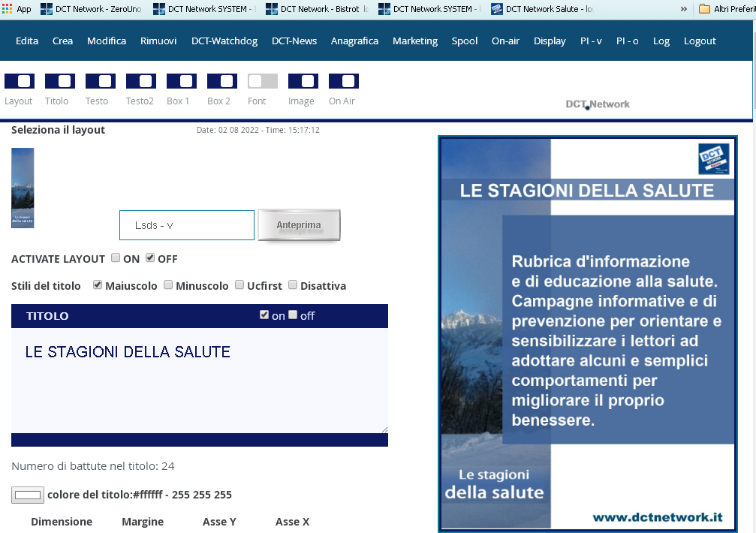Open DCT Network - ZeroUno bookmark
Viewport: 756px width, 533px height.
(91, 9)
